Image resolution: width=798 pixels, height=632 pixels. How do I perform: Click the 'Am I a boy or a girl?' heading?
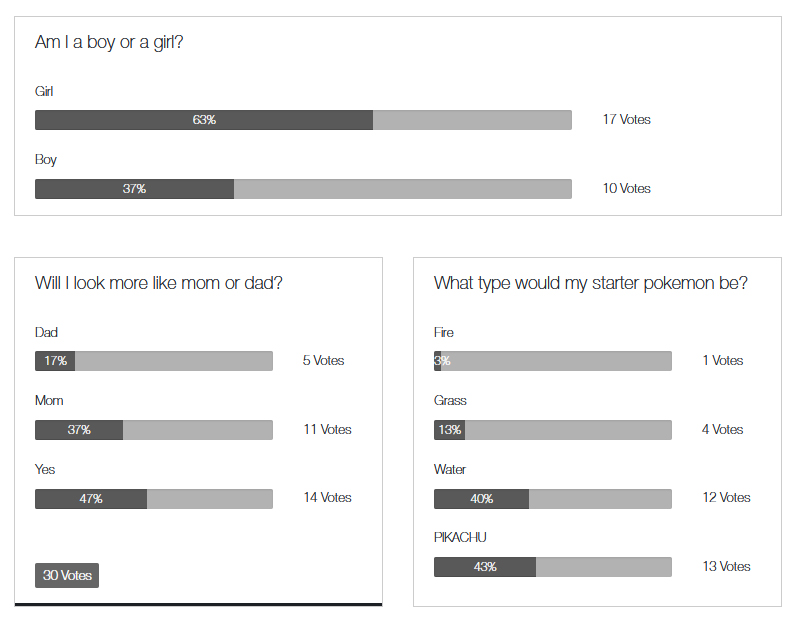coord(109,43)
